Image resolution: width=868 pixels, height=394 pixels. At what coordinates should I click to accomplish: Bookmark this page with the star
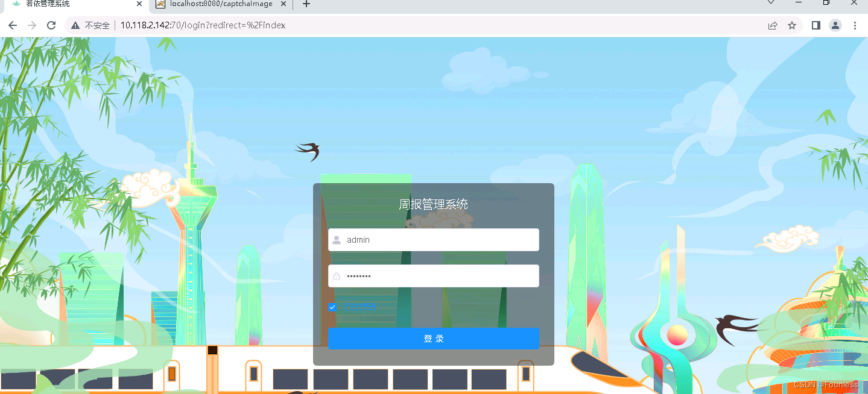pos(792,25)
